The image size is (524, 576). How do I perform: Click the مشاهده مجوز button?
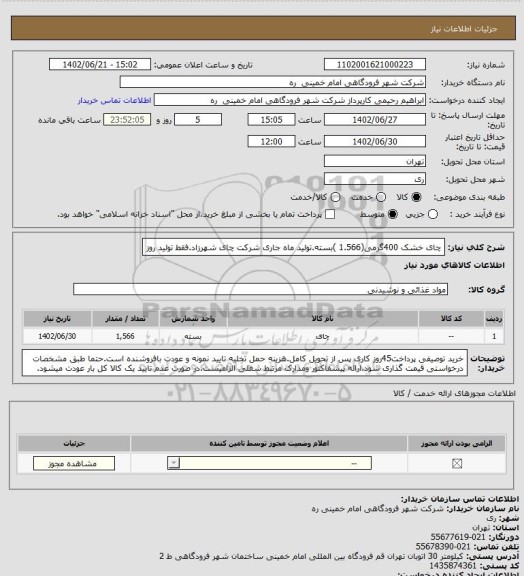(73, 464)
